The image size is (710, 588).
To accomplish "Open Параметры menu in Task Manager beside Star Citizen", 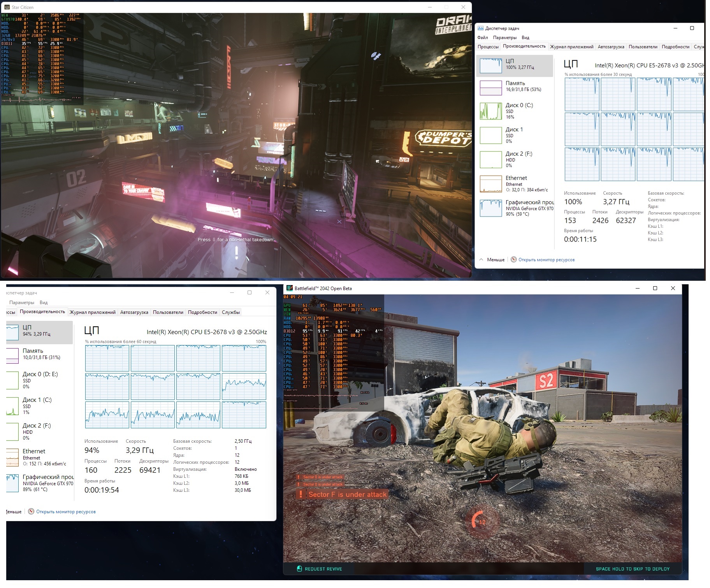I will pos(504,37).
